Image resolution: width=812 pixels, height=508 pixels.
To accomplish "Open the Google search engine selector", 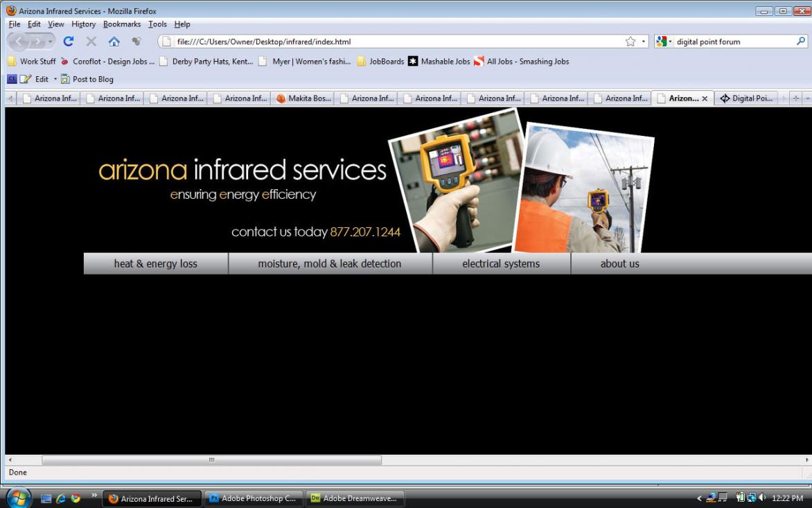I will (x=664, y=42).
